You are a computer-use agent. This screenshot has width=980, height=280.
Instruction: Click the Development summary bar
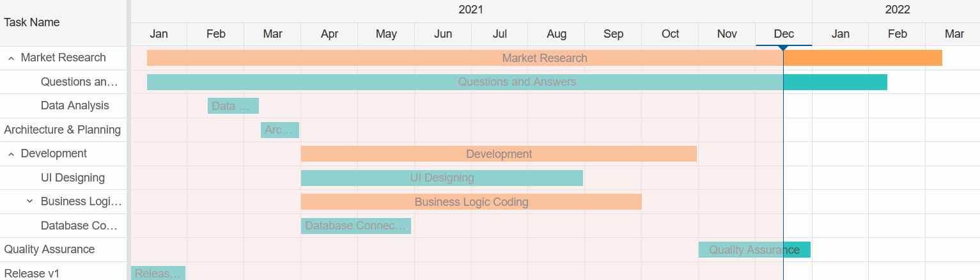(x=499, y=154)
